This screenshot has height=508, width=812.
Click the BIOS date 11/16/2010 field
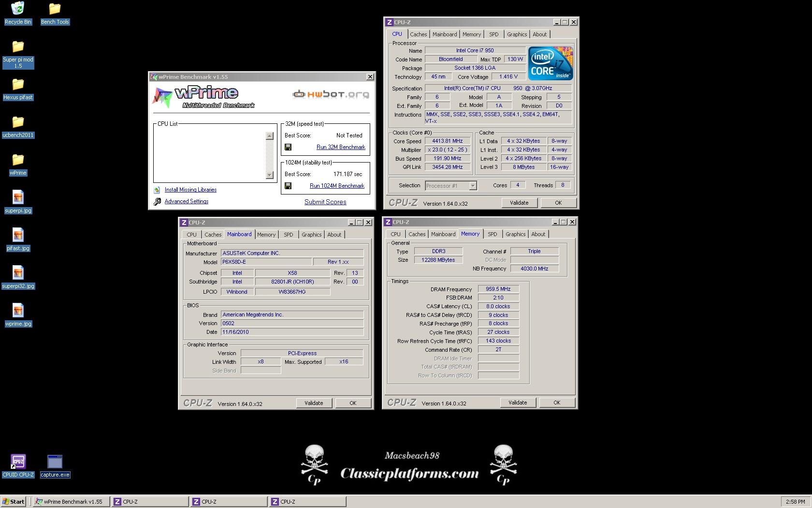click(x=292, y=332)
